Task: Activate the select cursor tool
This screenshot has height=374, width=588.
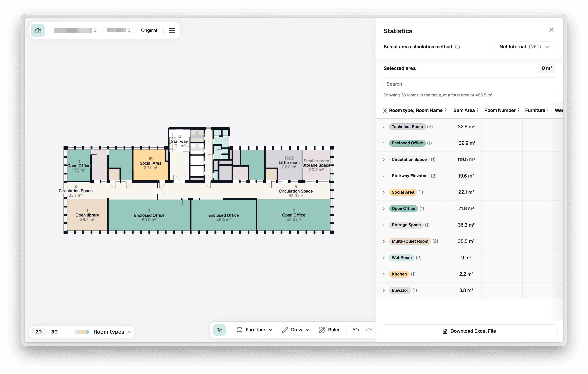Action: 219,330
